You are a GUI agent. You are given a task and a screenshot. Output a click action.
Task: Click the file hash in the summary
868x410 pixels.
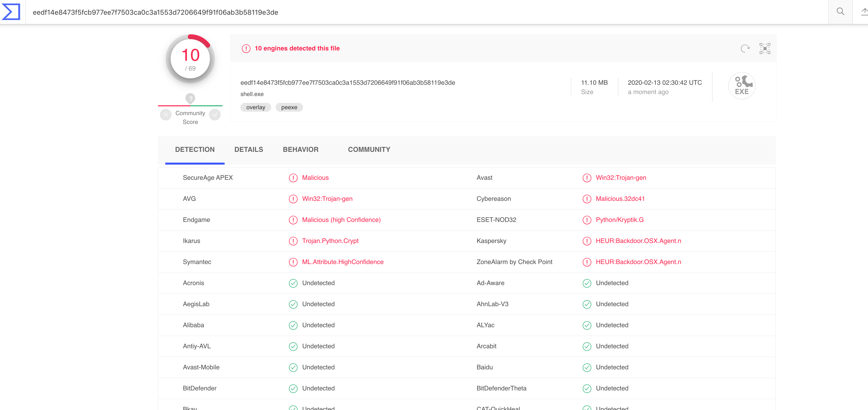point(348,83)
